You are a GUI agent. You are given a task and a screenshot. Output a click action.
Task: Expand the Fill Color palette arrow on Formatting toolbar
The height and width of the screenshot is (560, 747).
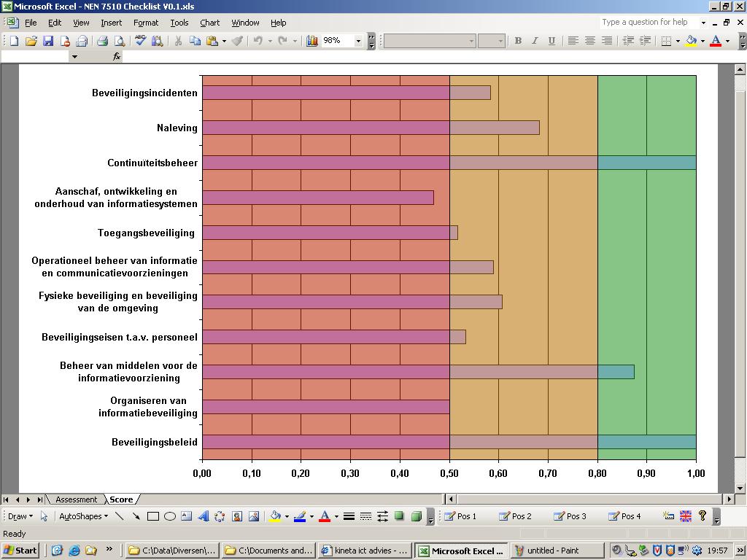703,42
